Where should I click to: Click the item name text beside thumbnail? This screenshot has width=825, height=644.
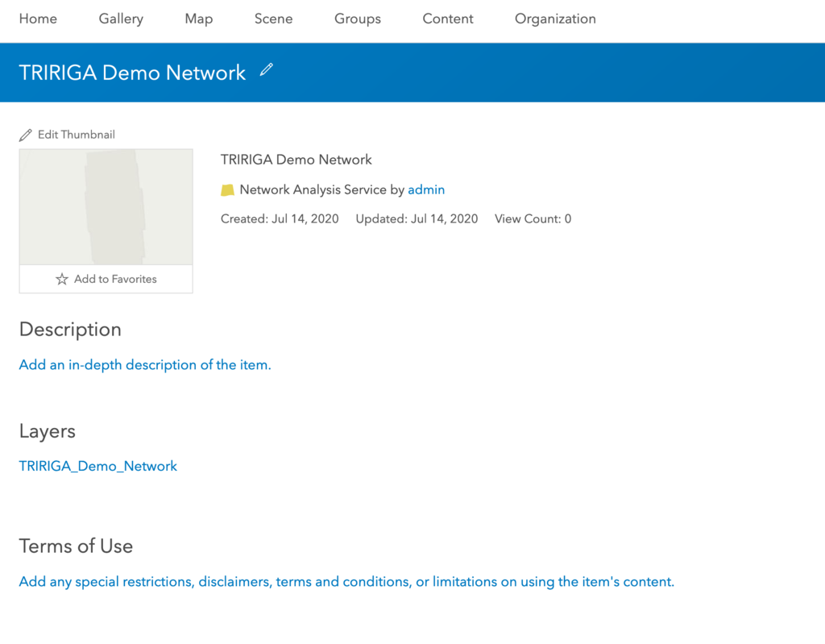[296, 160]
